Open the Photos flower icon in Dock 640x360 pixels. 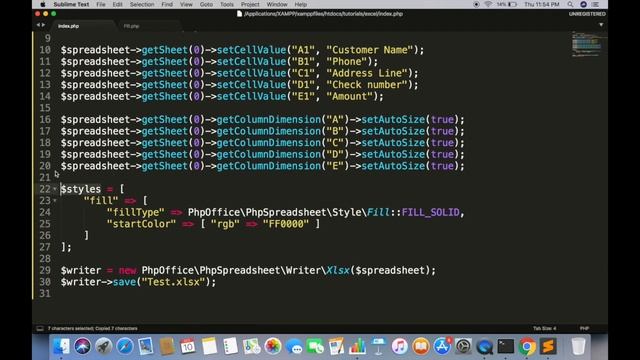[x=273, y=347]
